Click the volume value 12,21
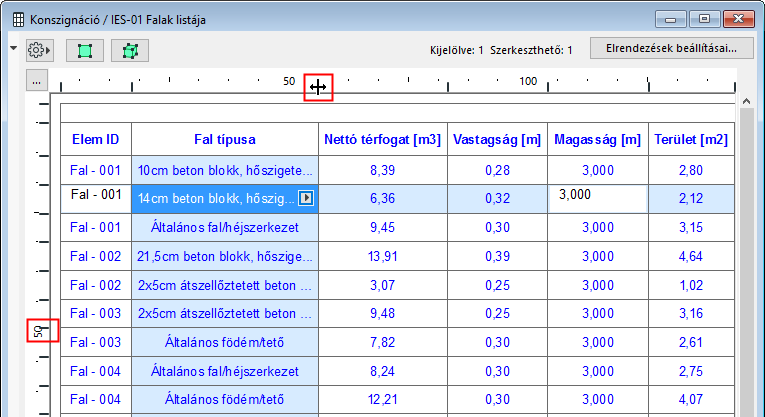Screen dimensions: 765x417 pos(382,399)
